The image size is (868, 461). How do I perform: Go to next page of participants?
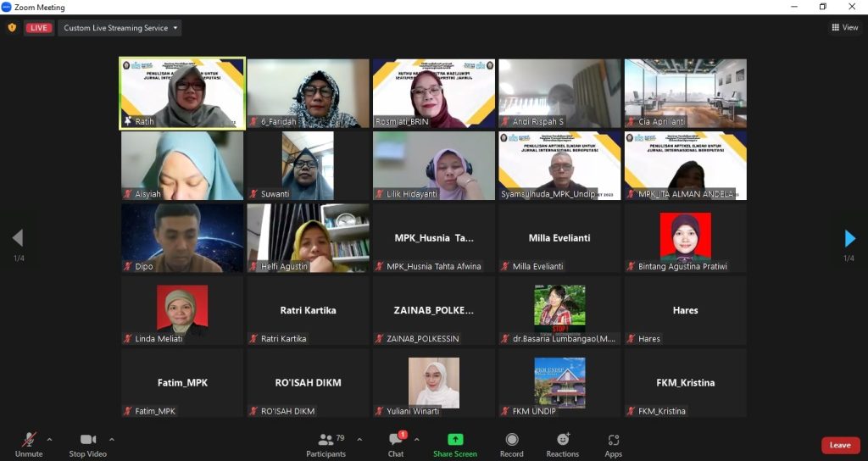tap(850, 238)
